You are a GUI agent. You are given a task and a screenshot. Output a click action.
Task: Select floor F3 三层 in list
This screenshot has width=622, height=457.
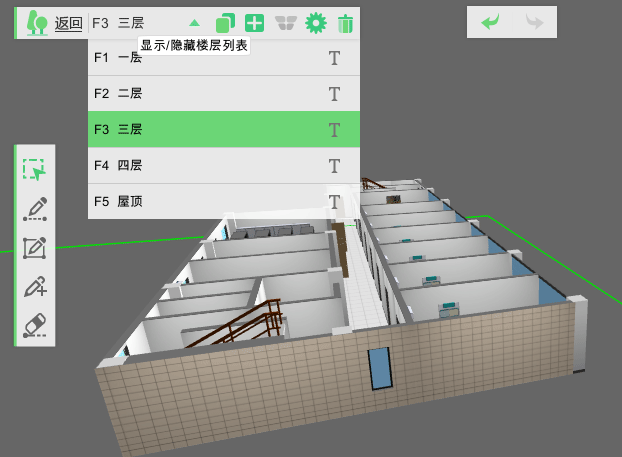224,129
